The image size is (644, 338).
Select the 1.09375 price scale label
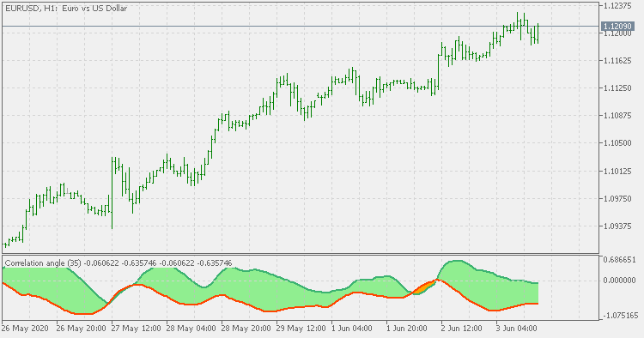point(617,226)
